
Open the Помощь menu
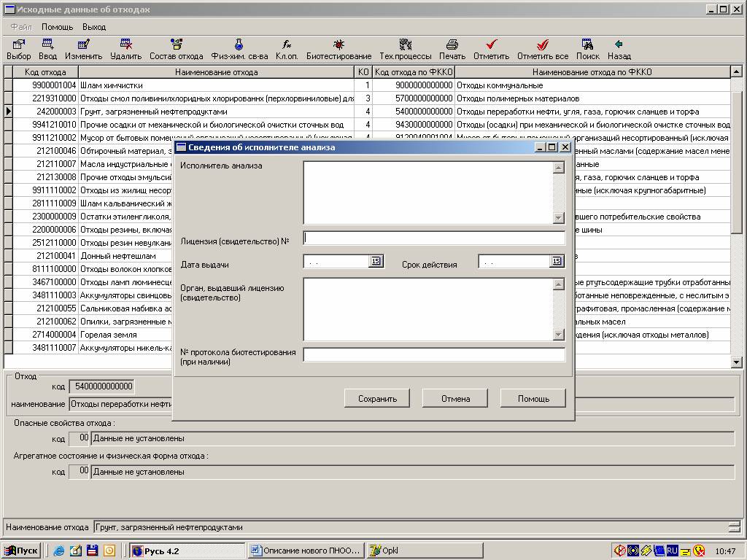(x=57, y=27)
